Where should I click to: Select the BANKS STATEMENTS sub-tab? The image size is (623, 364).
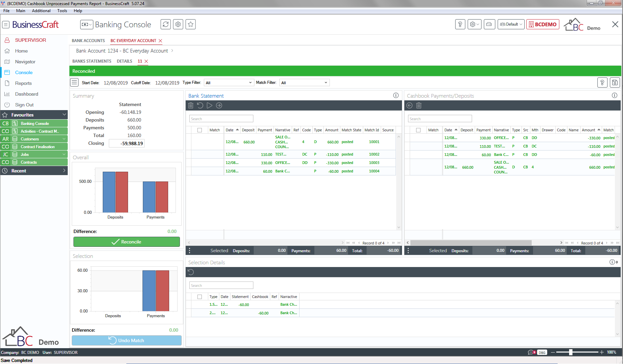pyautogui.click(x=92, y=61)
